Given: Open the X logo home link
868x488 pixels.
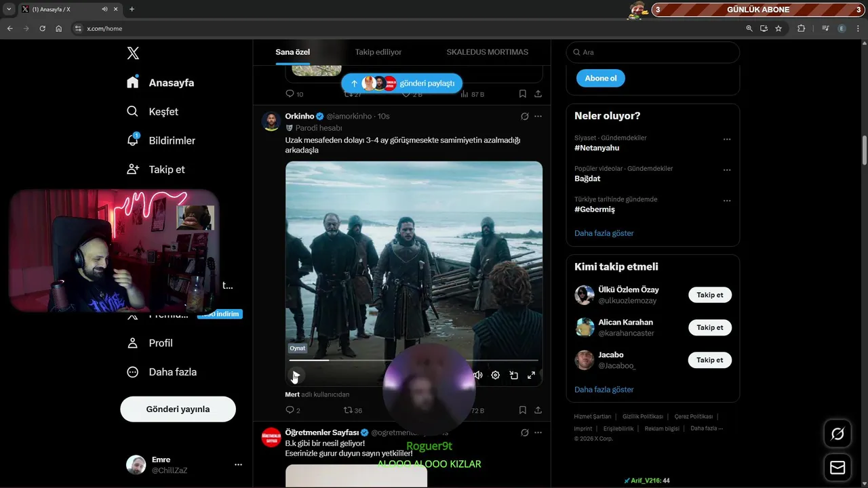Looking at the screenshot, I should pos(133,54).
